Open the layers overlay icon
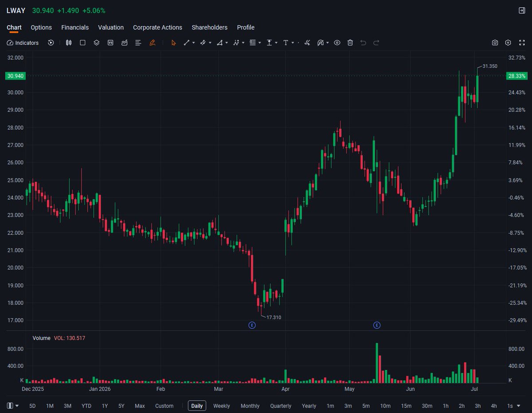Image resolution: width=532 pixels, height=413 pixels. 97,43
